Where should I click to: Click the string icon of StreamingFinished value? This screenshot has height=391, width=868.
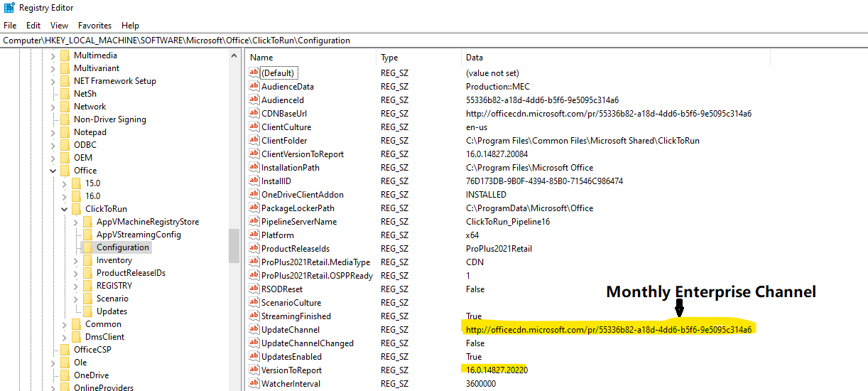tap(254, 316)
